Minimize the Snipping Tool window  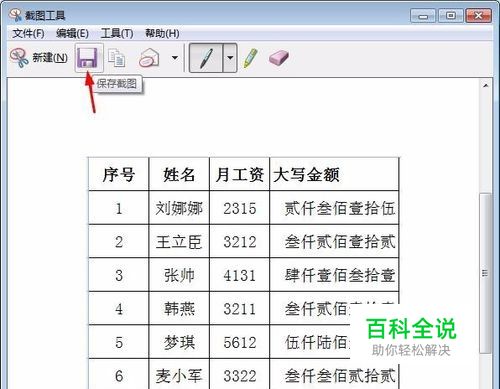(x=423, y=16)
